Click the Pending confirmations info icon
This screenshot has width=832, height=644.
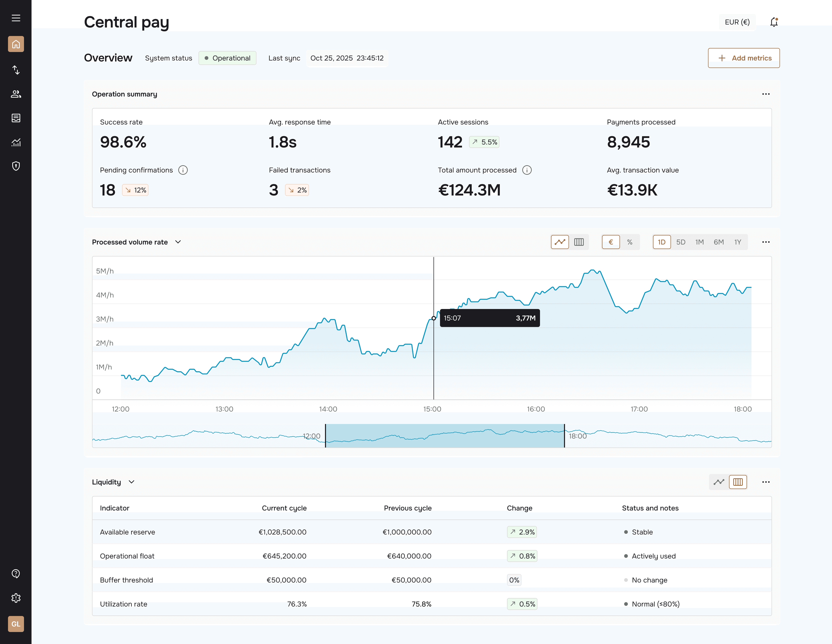point(183,170)
